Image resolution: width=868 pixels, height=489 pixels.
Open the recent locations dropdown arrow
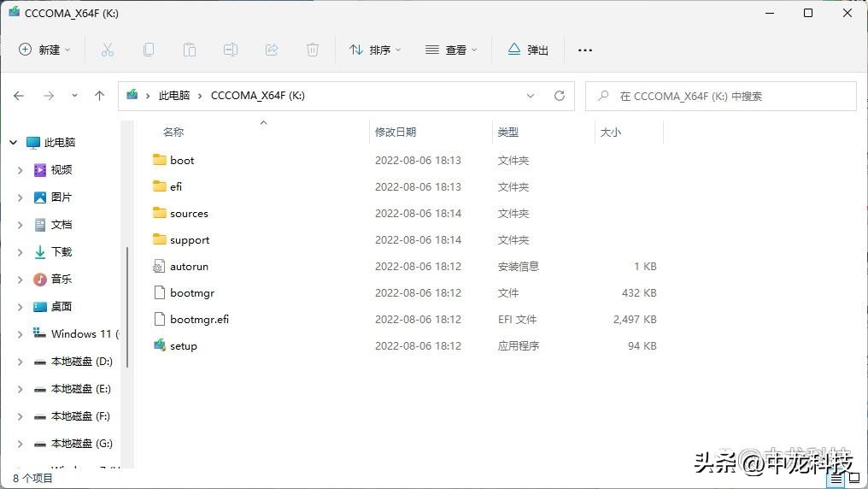click(x=74, y=96)
